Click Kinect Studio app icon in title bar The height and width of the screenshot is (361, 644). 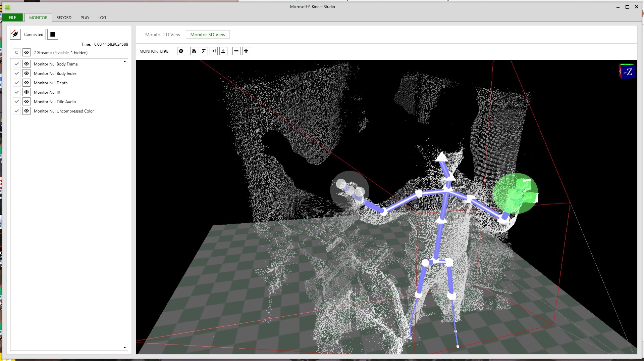tap(7, 7)
